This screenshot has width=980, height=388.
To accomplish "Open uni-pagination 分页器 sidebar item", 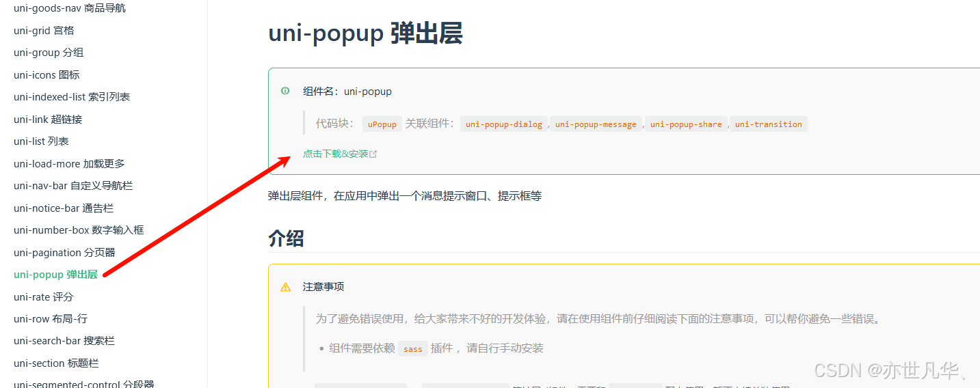I will pyautogui.click(x=64, y=253).
